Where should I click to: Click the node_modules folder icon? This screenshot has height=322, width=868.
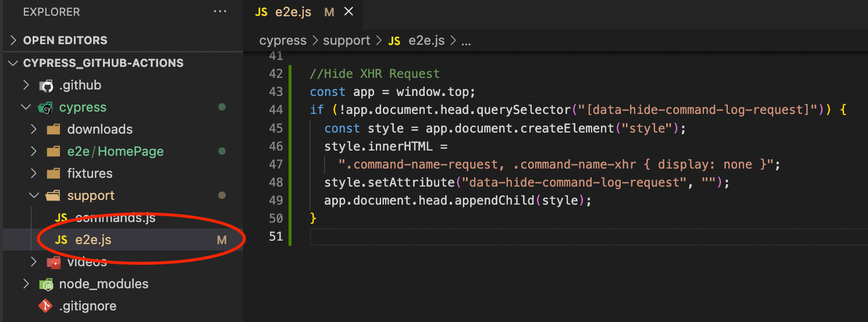pos(46,284)
